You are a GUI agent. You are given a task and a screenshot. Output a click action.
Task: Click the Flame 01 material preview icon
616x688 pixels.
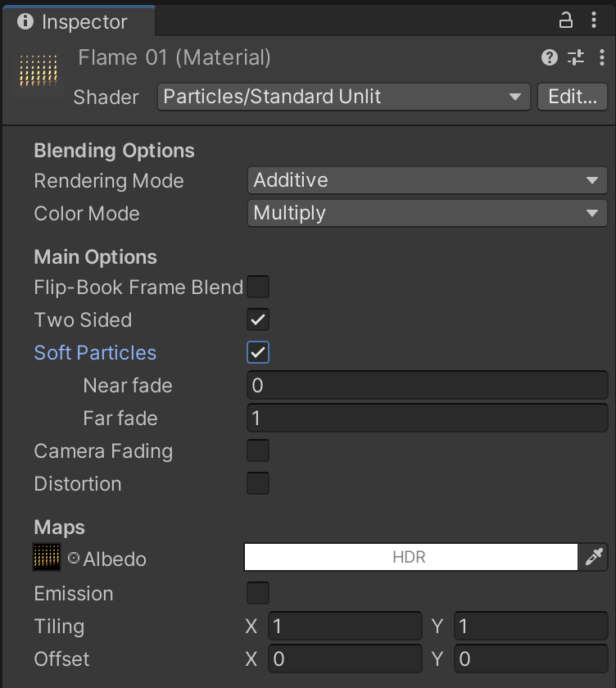pos(38,72)
